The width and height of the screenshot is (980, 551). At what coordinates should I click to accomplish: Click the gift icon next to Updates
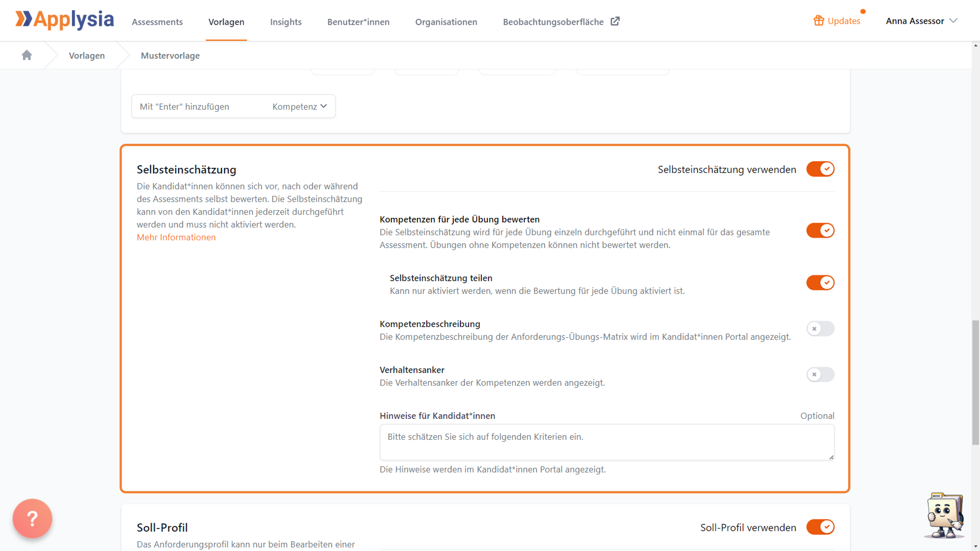[x=819, y=20]
